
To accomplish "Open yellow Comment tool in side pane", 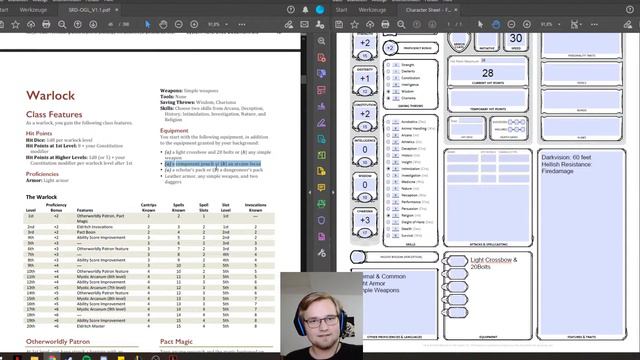I will pos(322,187).
